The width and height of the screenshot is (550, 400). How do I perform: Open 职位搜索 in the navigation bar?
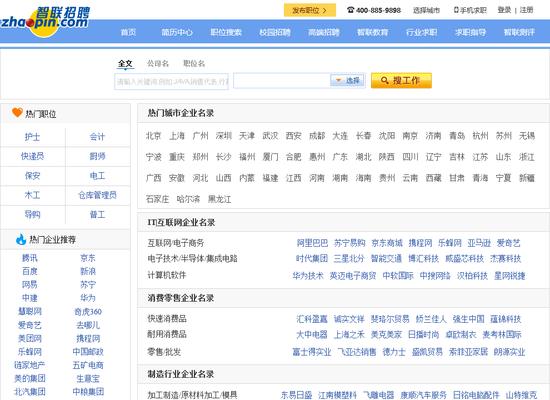point(226,32)
